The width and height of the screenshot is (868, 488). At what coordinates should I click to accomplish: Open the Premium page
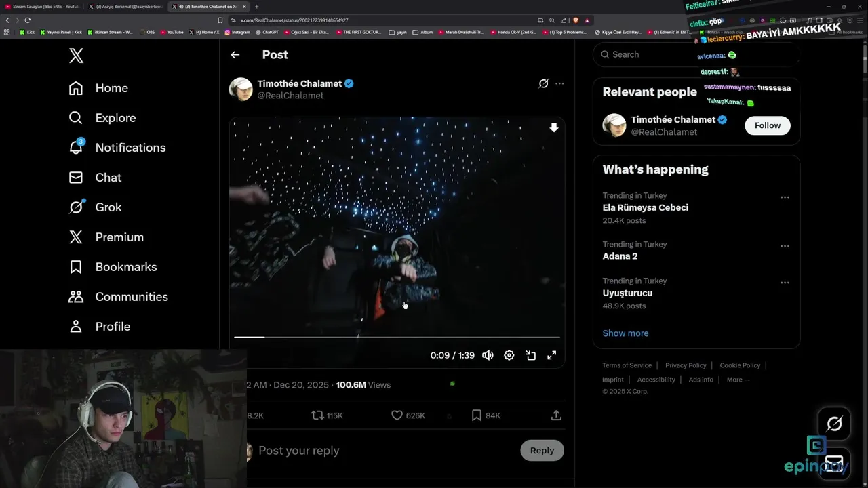pos(106,237)
